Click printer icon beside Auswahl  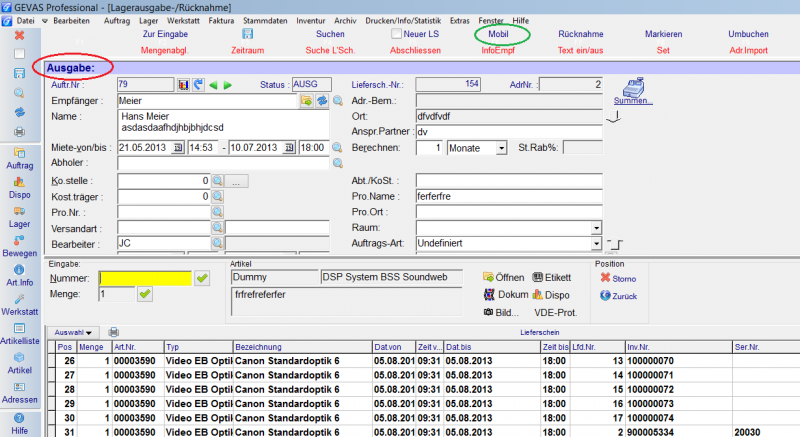point(114,332)
